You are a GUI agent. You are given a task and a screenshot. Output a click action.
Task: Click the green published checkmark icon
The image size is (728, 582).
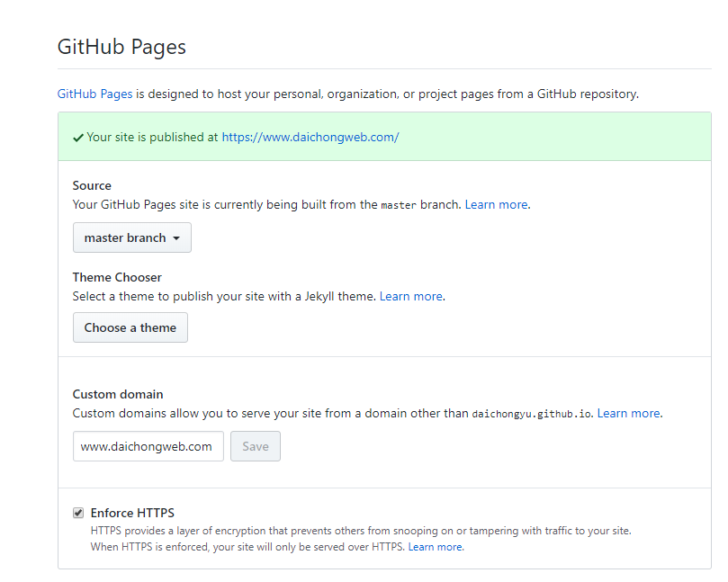point(78,138)
